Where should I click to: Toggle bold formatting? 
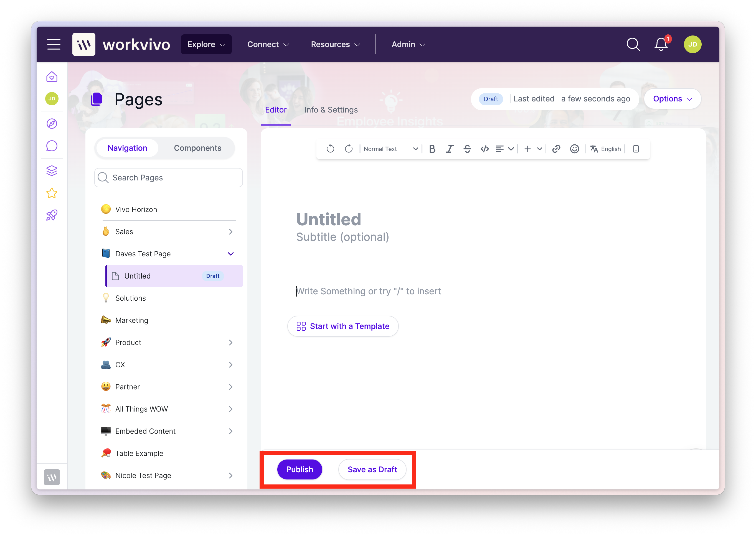click(x=432, y=149)
